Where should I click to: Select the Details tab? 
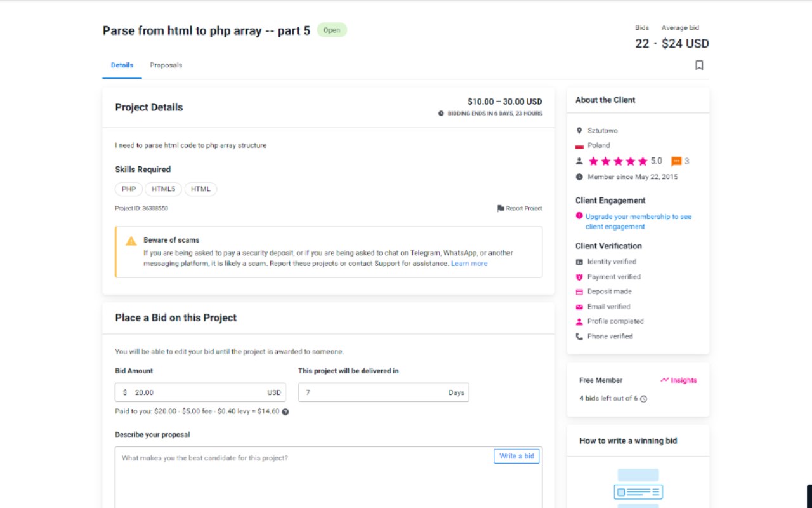(122, 65)
